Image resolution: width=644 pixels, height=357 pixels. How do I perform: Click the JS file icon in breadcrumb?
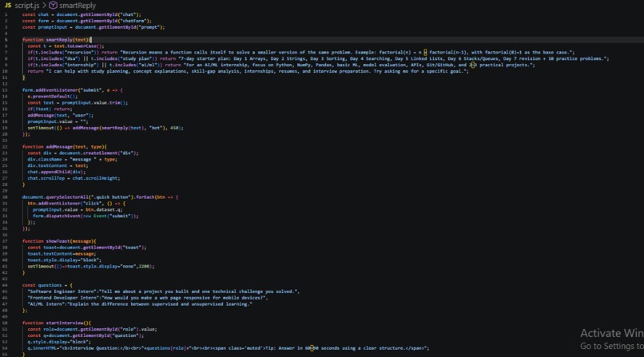click(8, 6)
